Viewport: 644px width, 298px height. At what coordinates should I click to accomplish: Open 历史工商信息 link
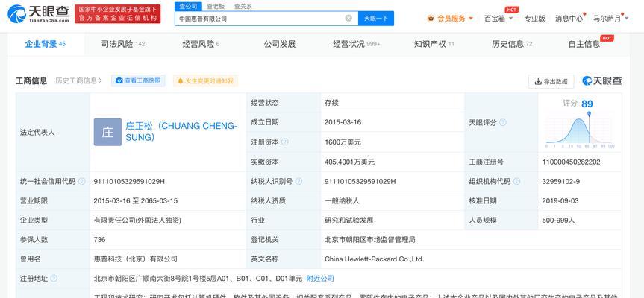point(78,80)
